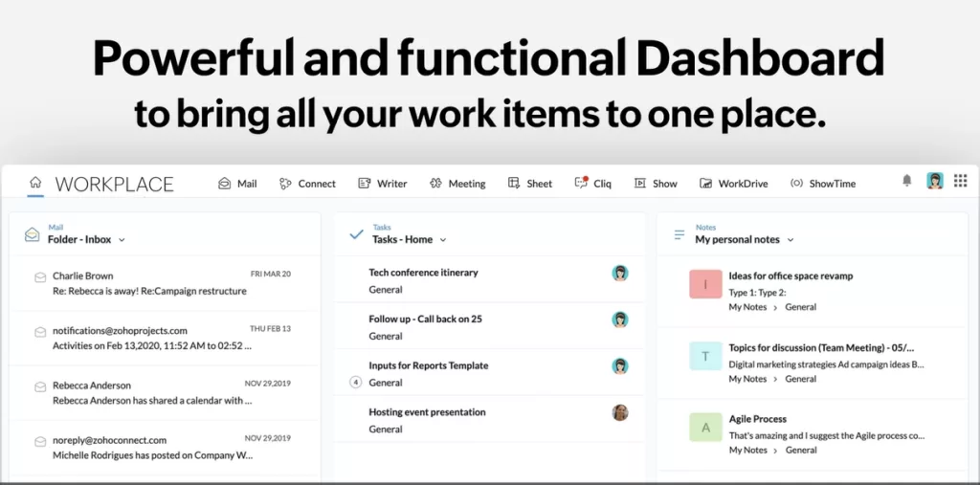The width and height of the screenshot is (980, 485).
Task: Open task Follow up - Call back on 25
Action: (425, 319)
